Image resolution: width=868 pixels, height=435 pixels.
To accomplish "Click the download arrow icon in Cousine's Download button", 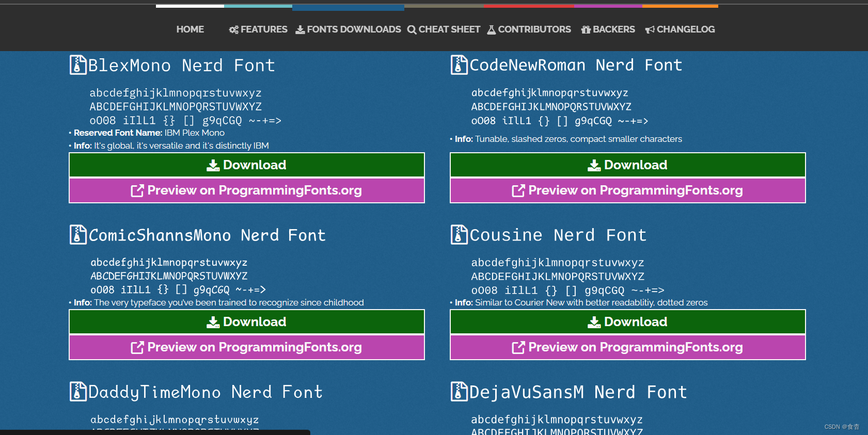I will [x=594, y=322].
